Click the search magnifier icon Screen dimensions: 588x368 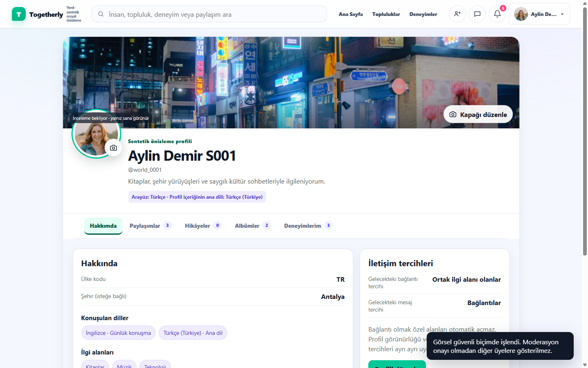coord(101,14)
